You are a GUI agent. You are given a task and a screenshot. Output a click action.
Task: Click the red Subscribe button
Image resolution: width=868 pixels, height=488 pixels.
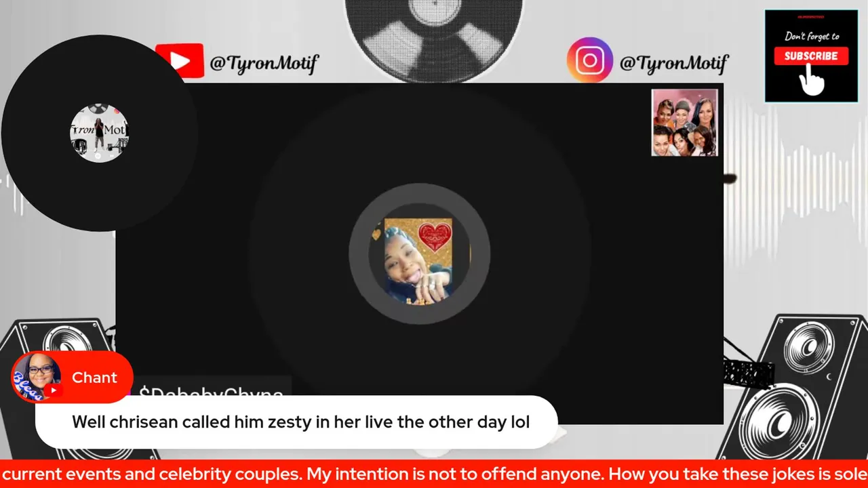(x=811, y=56)
